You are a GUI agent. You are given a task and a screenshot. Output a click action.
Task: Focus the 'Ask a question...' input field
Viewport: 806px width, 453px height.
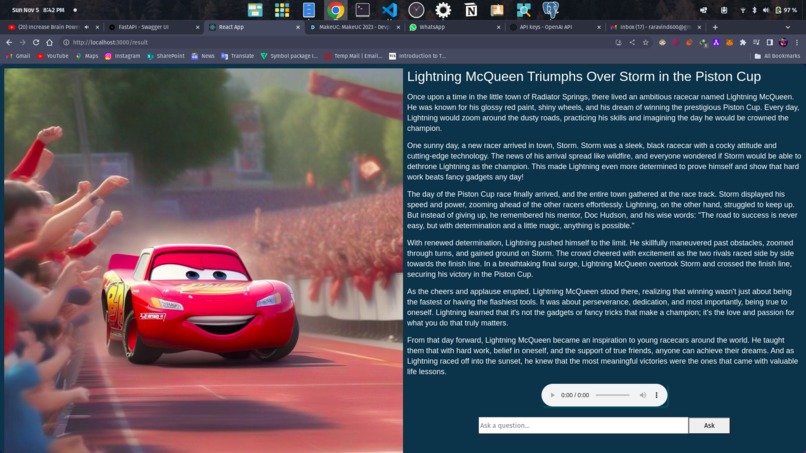pyautogui.click(x=583, y=425)
